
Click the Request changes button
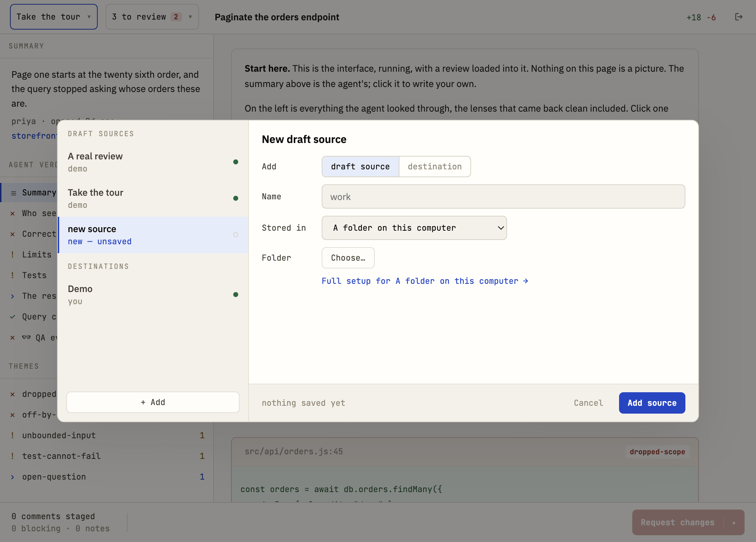point(678,523)
